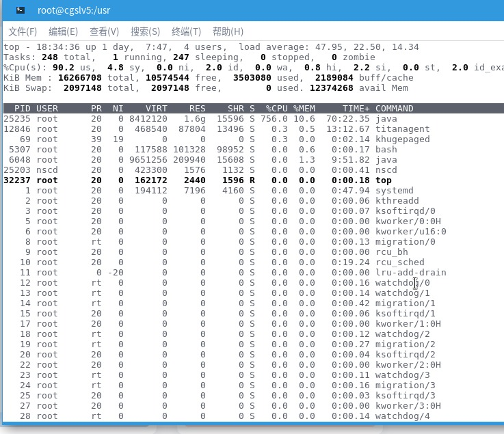The image size is (504, 434).
Task: Click the kworker/u16:0 command name
Action: (x=411, y=232)
